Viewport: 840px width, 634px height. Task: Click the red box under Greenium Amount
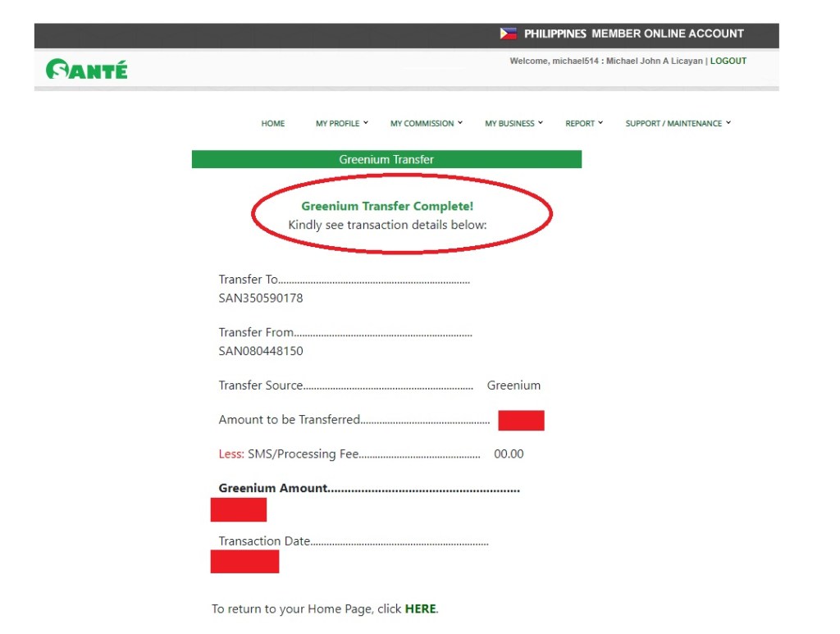(x=239, y=509)
